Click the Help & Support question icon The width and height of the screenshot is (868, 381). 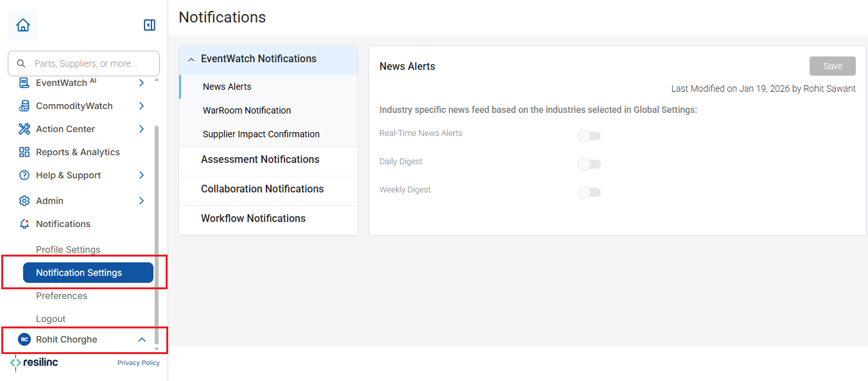click(x=24, y=175)
